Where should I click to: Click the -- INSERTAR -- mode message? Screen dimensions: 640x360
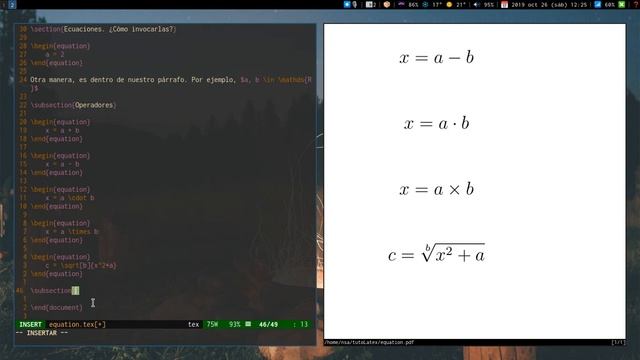click(42, 333)
